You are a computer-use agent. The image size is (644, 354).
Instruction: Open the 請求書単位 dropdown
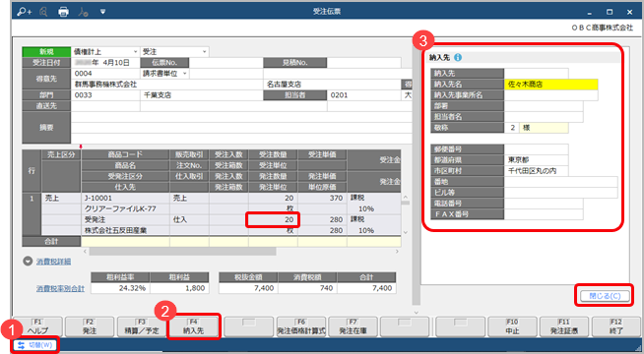coord(164,74)
